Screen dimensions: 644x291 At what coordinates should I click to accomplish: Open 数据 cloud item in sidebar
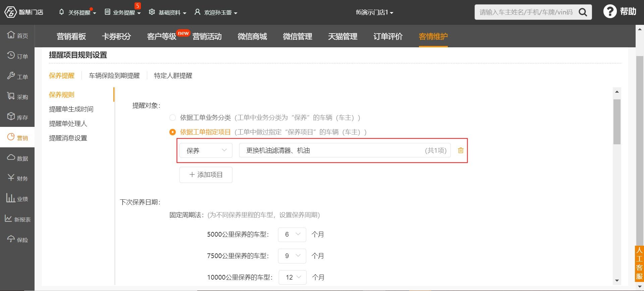[x=17, y=158]
